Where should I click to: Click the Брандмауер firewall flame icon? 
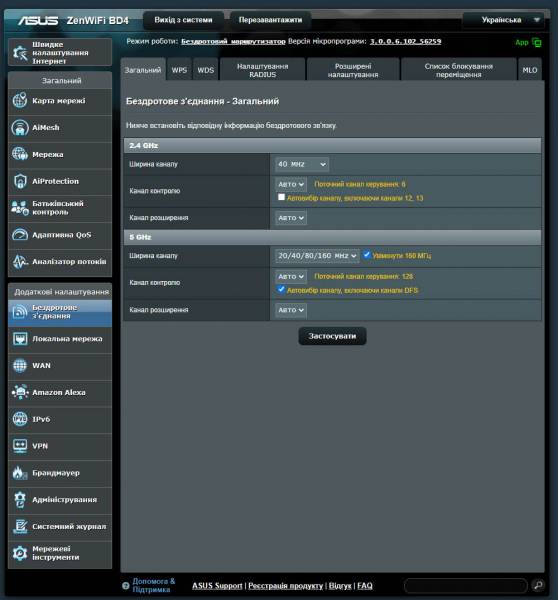pyautogui.click(x=20, y=473)
